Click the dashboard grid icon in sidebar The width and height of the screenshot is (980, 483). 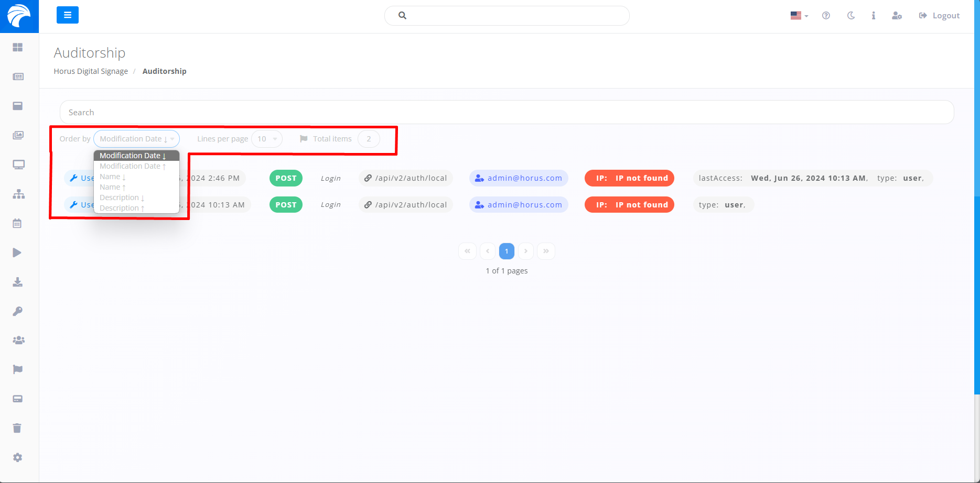[x=18, y=48]
